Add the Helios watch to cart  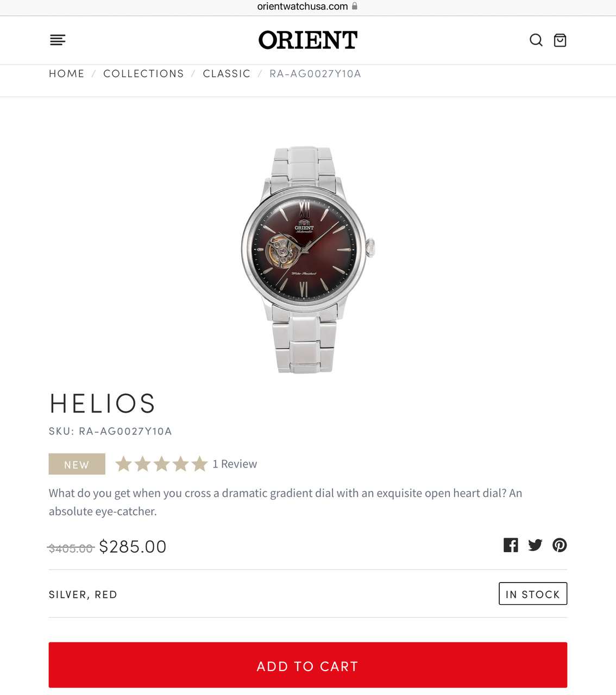pyautogui.click(x=308, y=665)
